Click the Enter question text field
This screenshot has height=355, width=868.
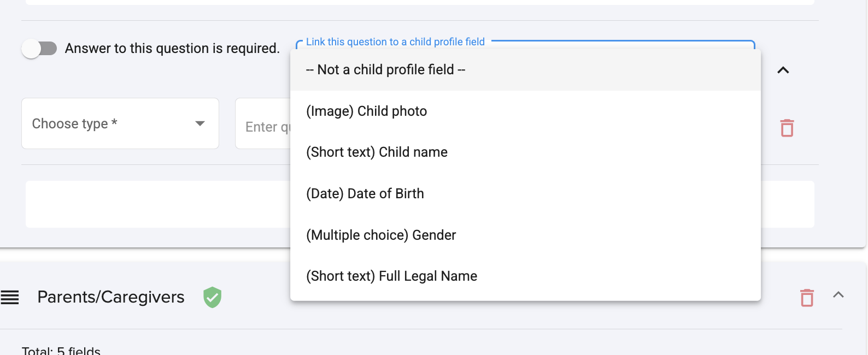[263, 127]
